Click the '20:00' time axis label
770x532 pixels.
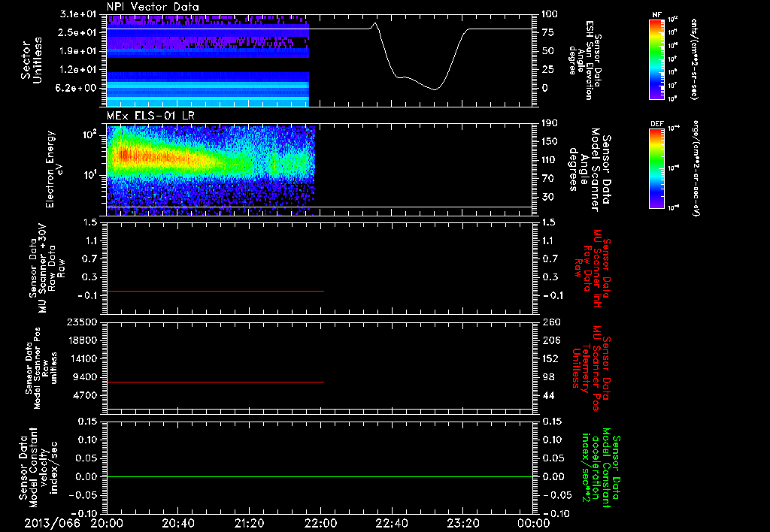tap(107, 523)
